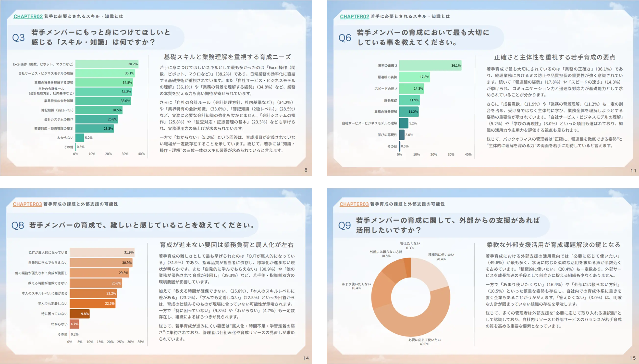Click the 成長意欲 11.9% bar
Viewport: 639px width, 364px height.
pos(409,100)
